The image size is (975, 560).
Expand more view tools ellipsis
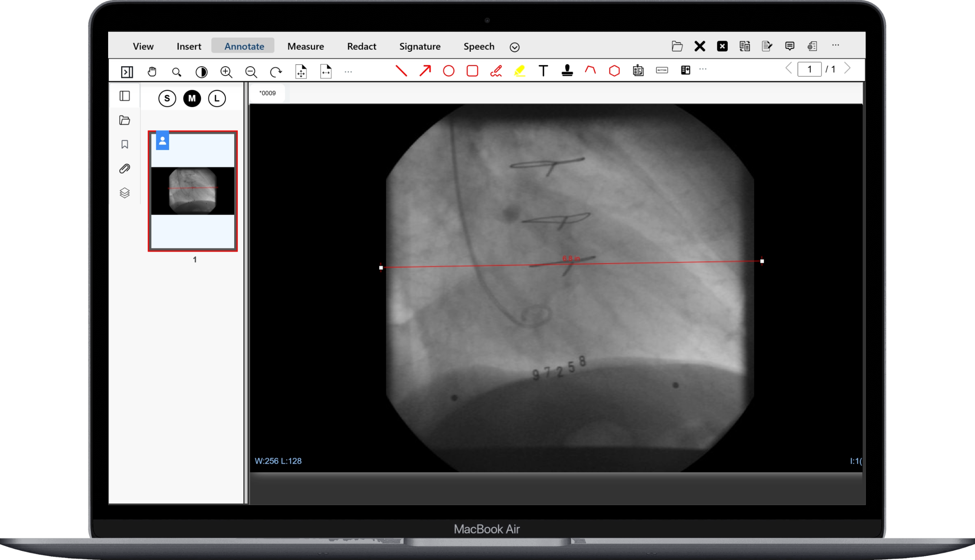[x=348, y=72]
